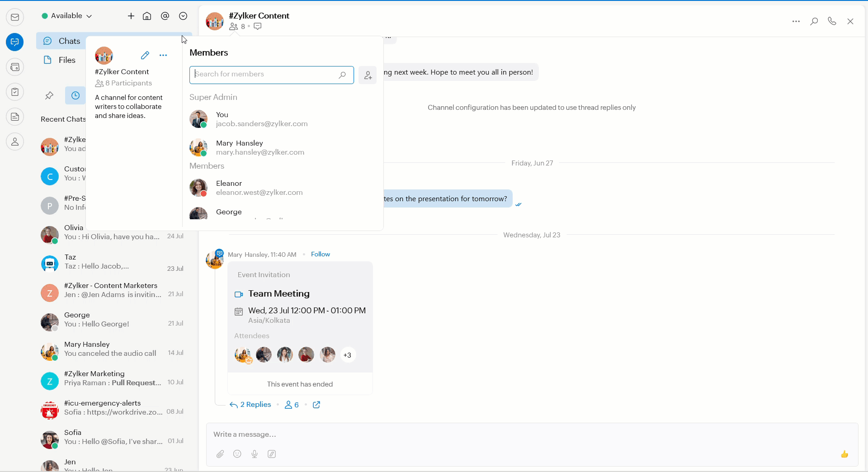Start a call using the phone icon
This screenshot has width=868, height=472.
(832, 21)
